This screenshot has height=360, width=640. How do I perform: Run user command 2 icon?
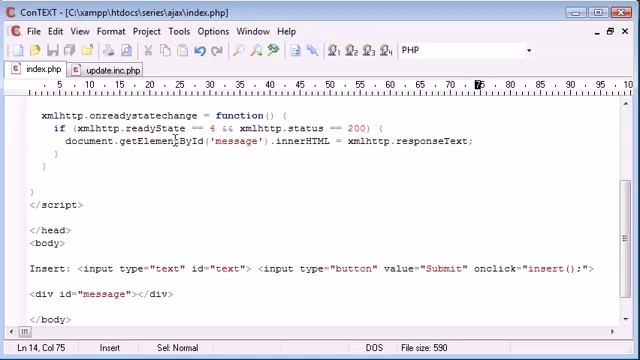tap(351, 50)
